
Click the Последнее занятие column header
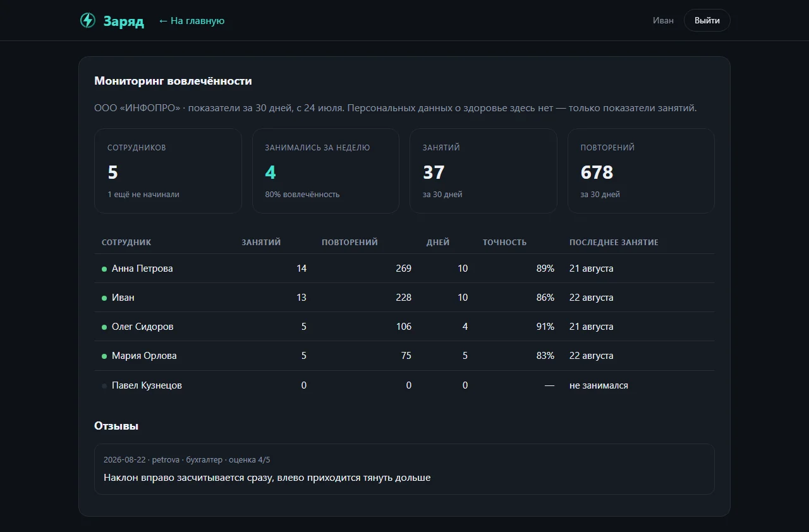point(614,242)
